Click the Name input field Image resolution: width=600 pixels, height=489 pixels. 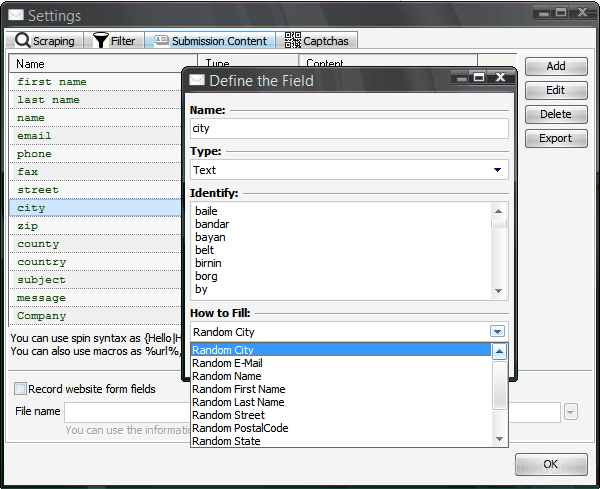[x=349, y=129]
